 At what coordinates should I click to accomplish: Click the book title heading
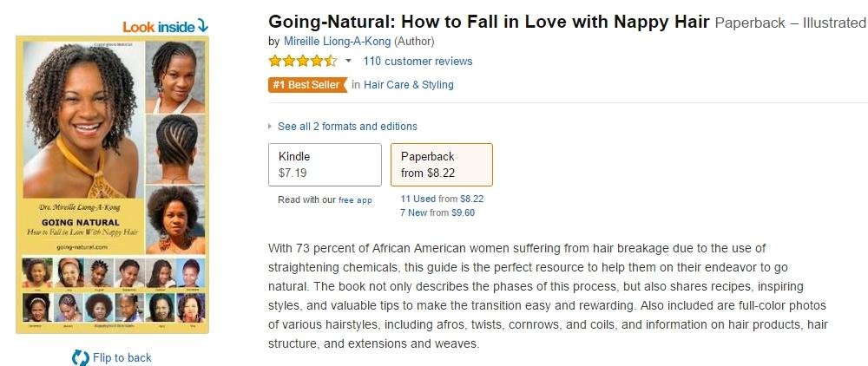(489, 21)
